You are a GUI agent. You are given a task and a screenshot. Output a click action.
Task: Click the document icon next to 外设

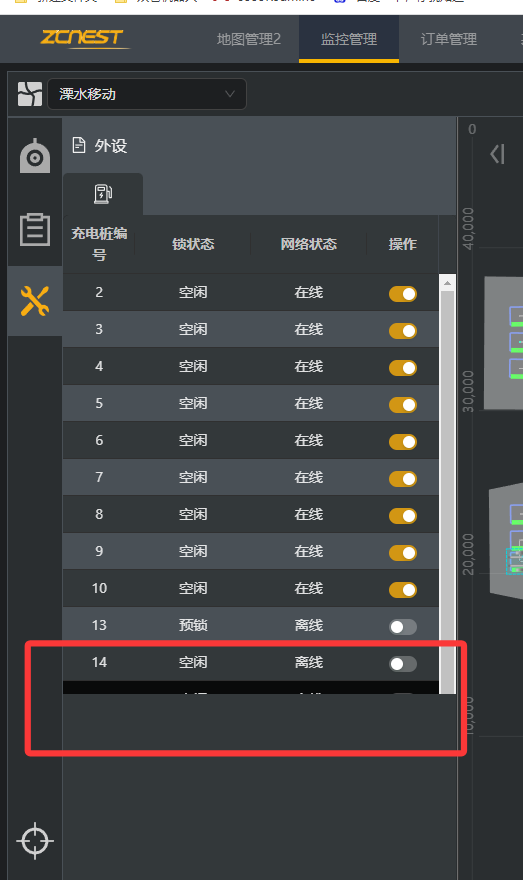pos(79,145)
